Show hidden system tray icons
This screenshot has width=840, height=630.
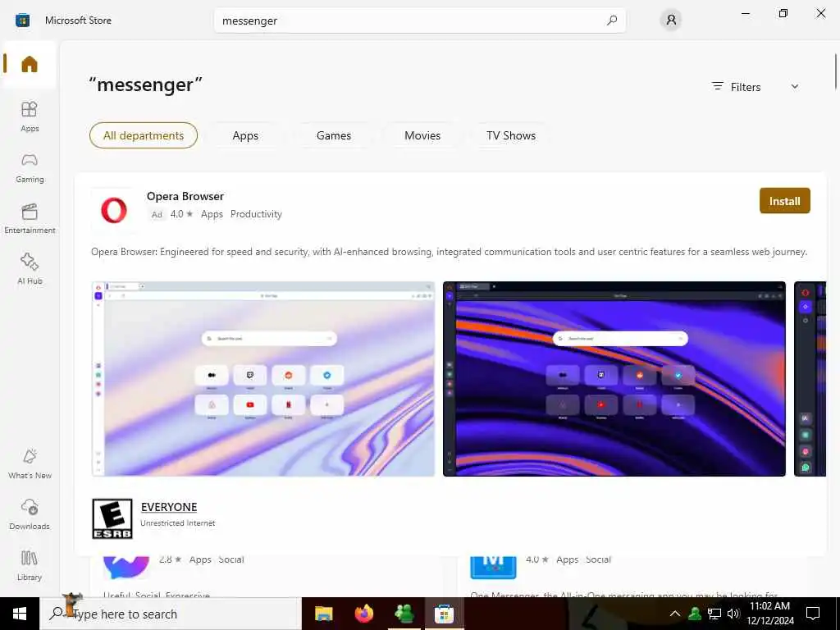(x=675, y=614)
